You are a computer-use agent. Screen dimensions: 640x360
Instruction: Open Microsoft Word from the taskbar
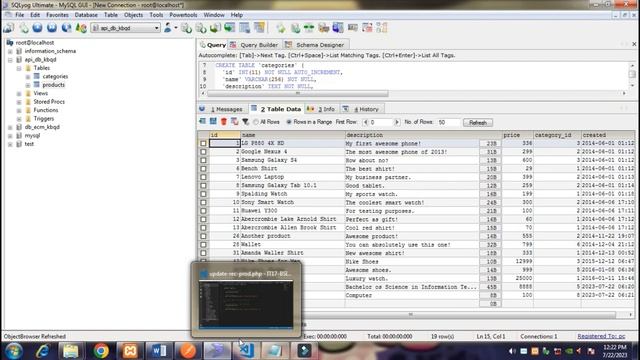pos(159,351)
